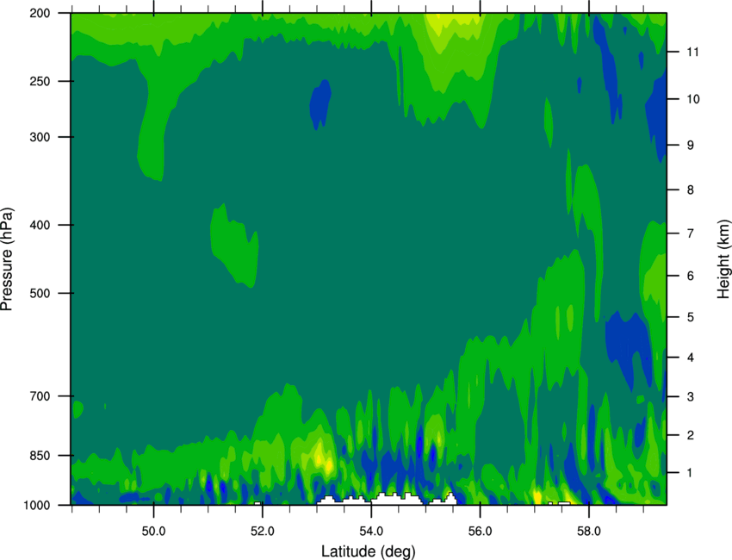Click the 54.0 latitude label
The width and height of the screenshot is (732, 560).
coord(371,532)
